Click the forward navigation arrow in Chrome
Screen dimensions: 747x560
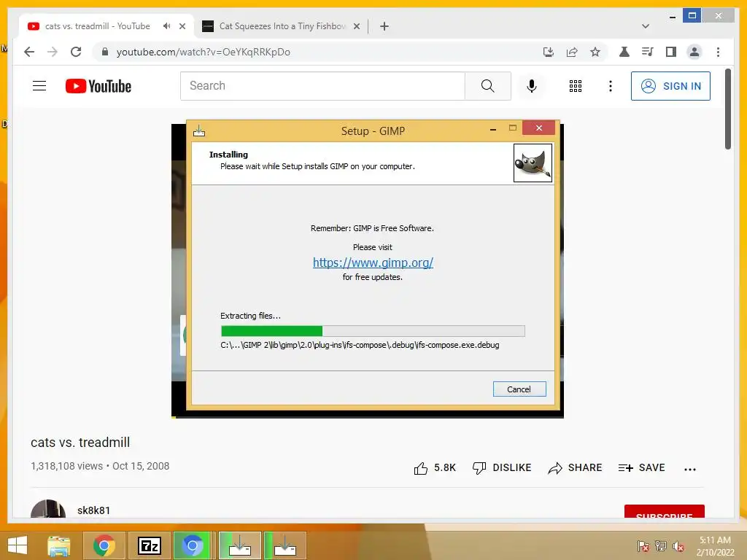click(53, 52)
